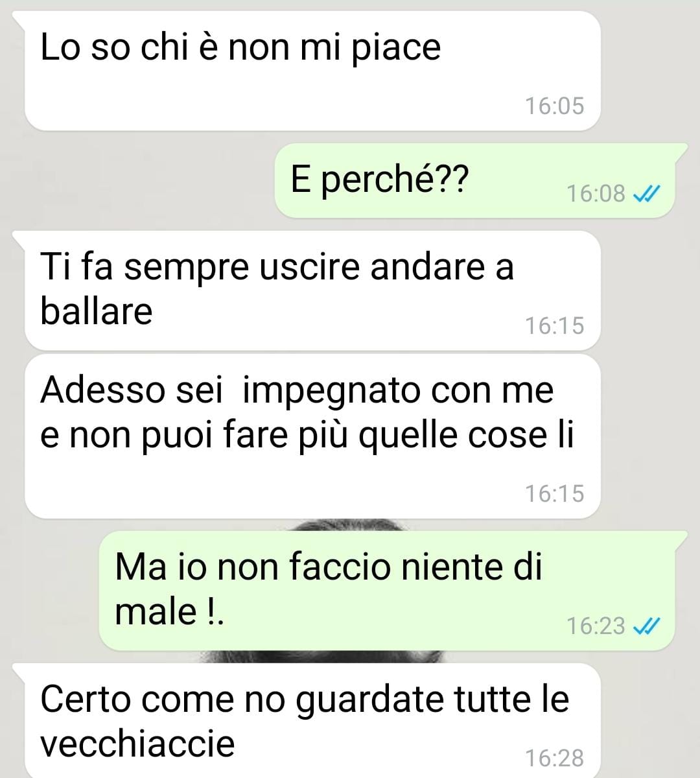Viewport: 700px width, 778px height.
Task: Tap the 16:23 timestamp
Action: (596, 626)
